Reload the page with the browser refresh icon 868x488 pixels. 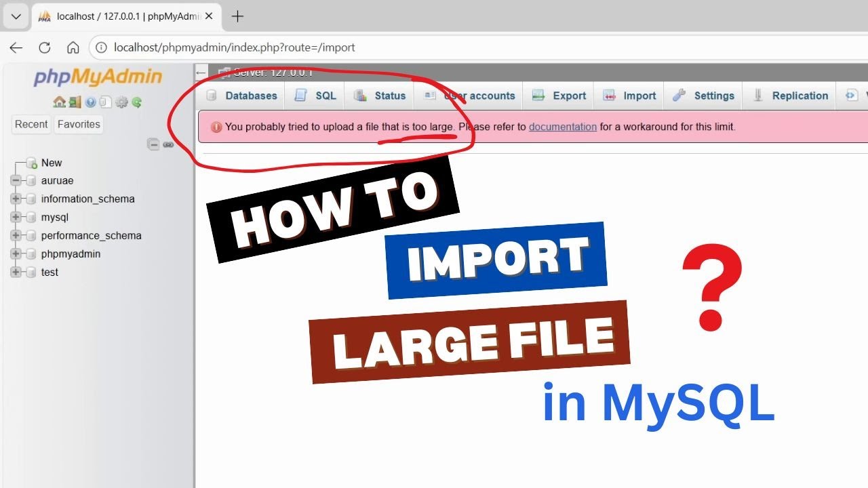tap(45, 47)
